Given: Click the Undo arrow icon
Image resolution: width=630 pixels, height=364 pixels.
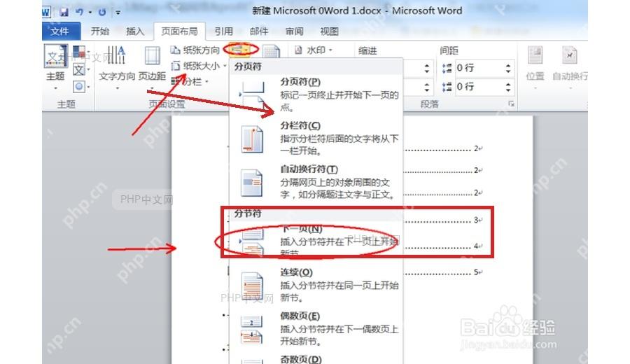Looking at the screenshot, I should point(79,12).
